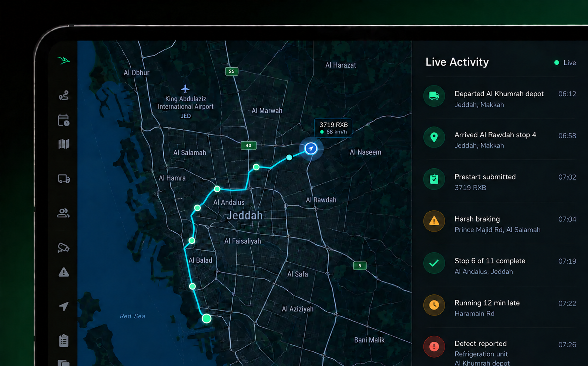Image resolution: width=588 pixels, height=366 pixels.
Task: Click the 3719 RXB vehicle tooltip
Action: tap(333, 128)
